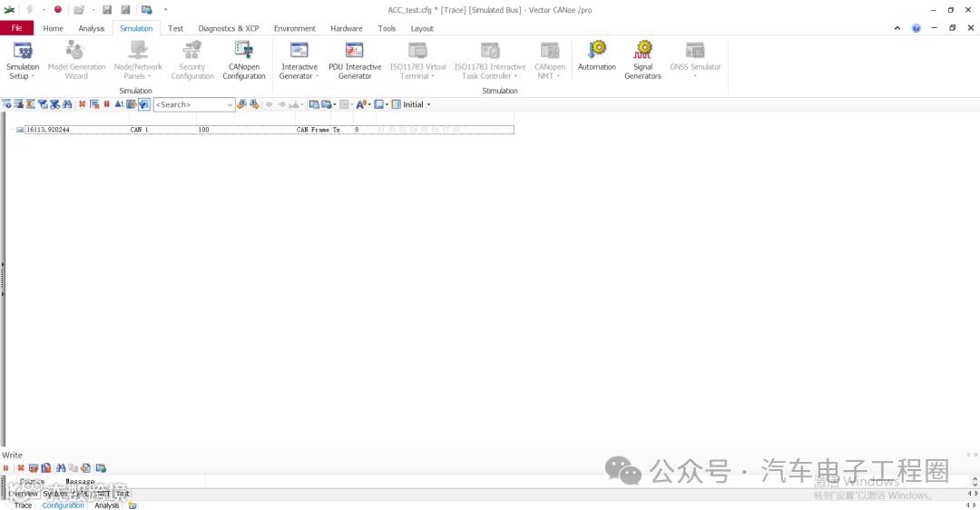Expand the Simulation Setup dropdown arrow
The image size is (980, 510).
pos(33,76)
